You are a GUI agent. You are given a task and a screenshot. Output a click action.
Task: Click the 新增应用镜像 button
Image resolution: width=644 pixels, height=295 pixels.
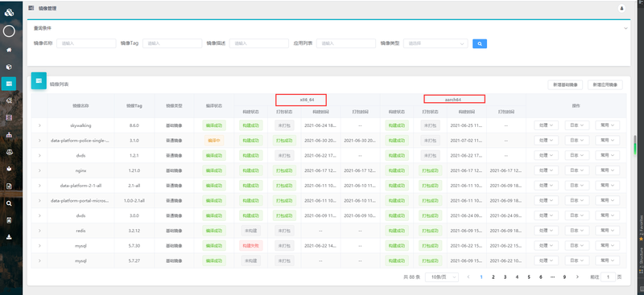(x=605, y=85)
